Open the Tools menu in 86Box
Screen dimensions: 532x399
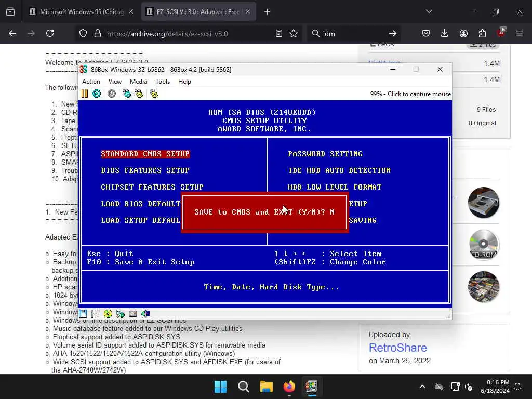click(x=163, y=82)
